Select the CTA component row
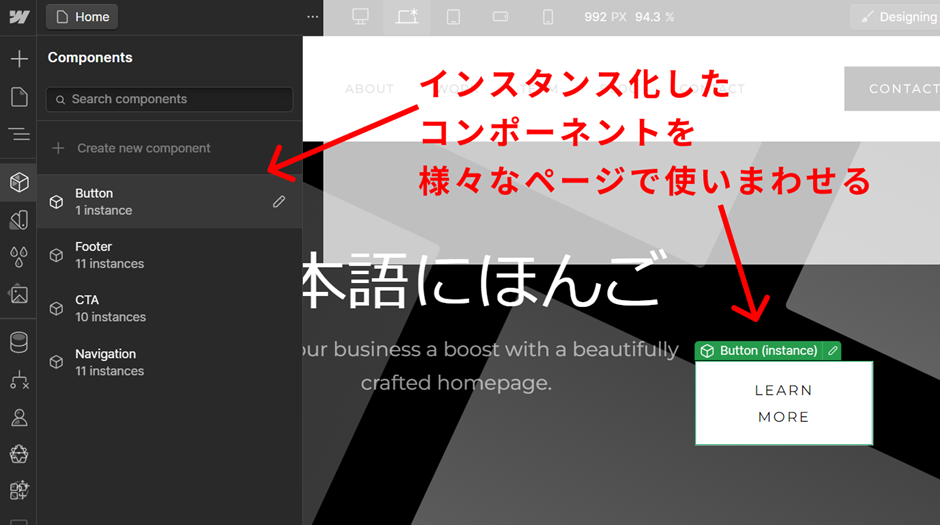Image resolution: width=940 pixels, height=525 pixels. pos(170,308)
